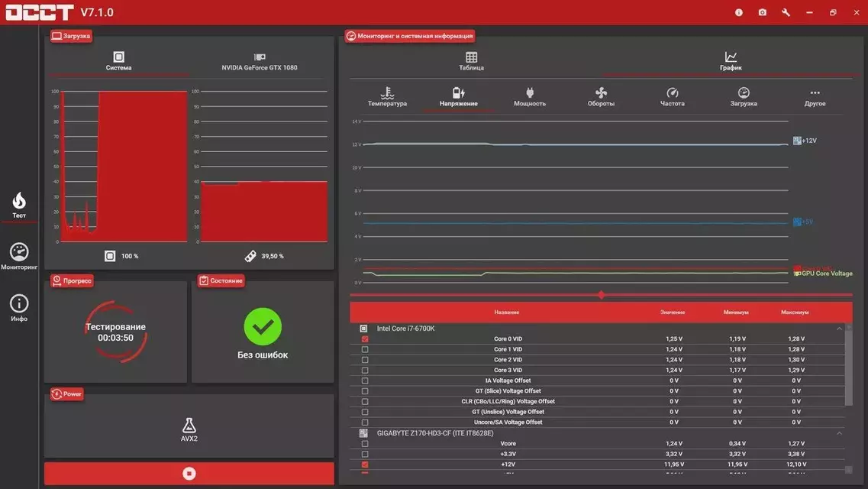868x489 pixels.
Task: Check the Vcore checkbox
Action: tap(365, 444)
